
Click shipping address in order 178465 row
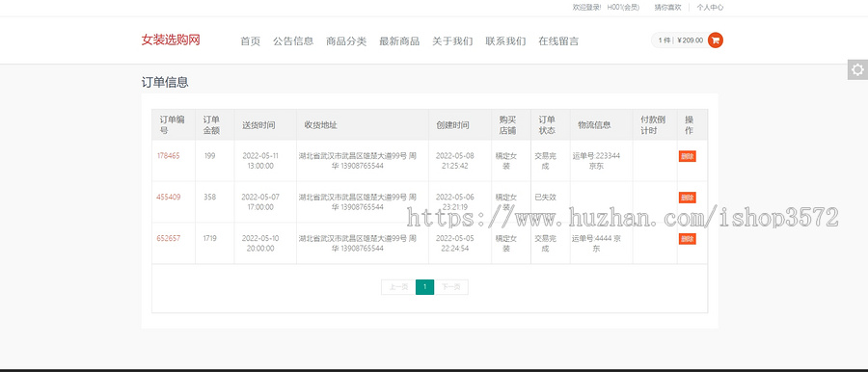(x=358, y=161)
